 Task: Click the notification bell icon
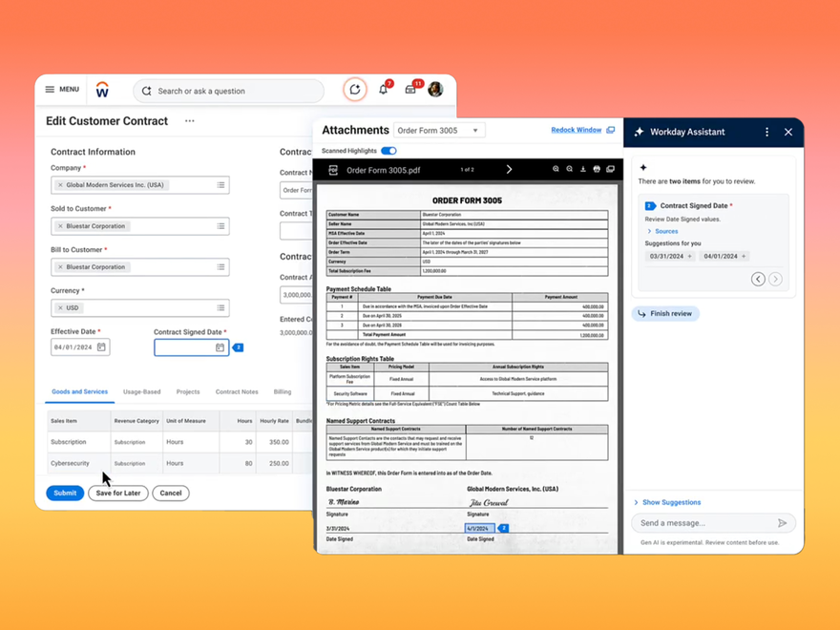(x=383, y=88)
